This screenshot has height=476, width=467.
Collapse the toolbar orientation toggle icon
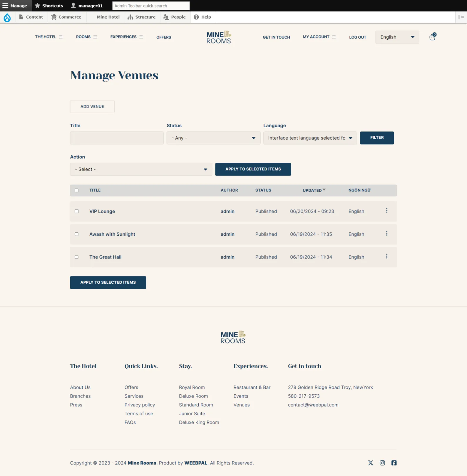pos(461,17)
